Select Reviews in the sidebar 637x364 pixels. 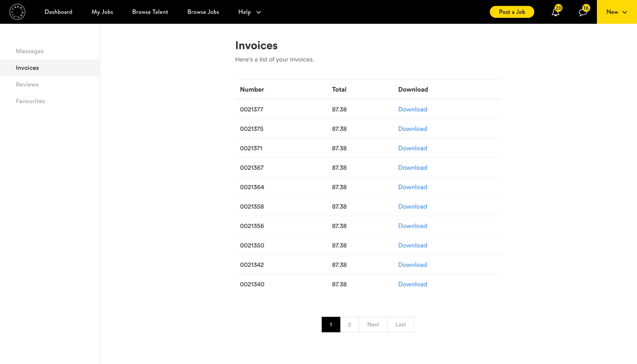tap(27, 85)
